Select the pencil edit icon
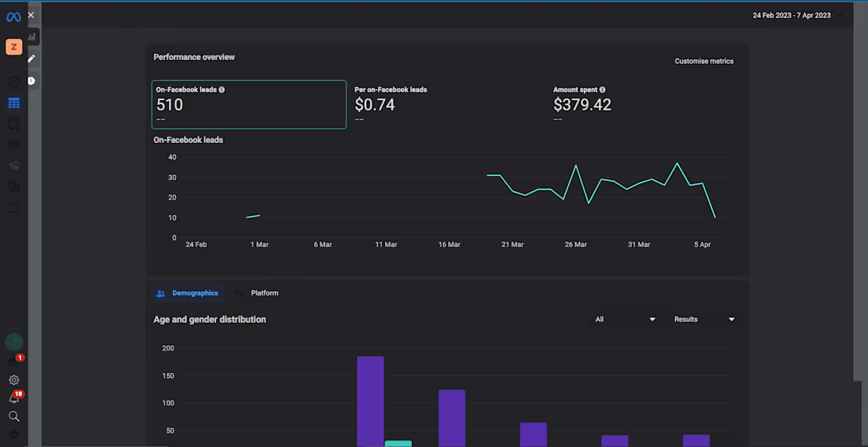This screenshot has height=447, width=868. click(x=32, y=58)
